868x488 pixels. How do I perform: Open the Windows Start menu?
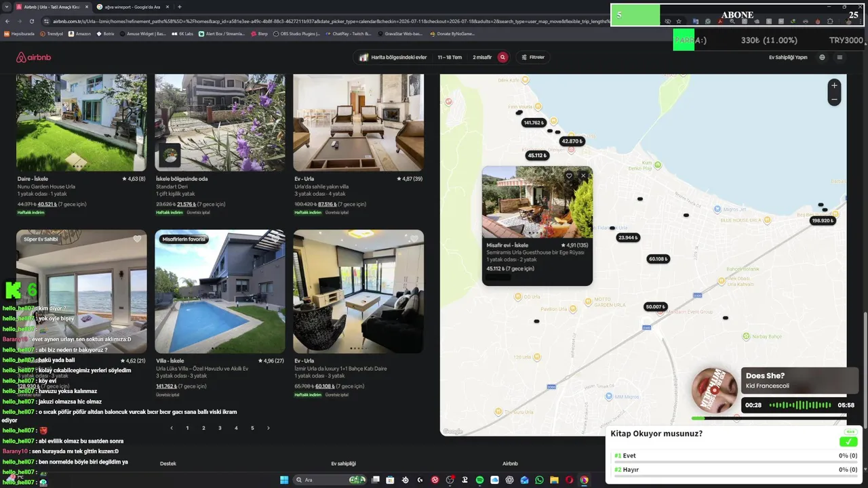pos(284,480)
